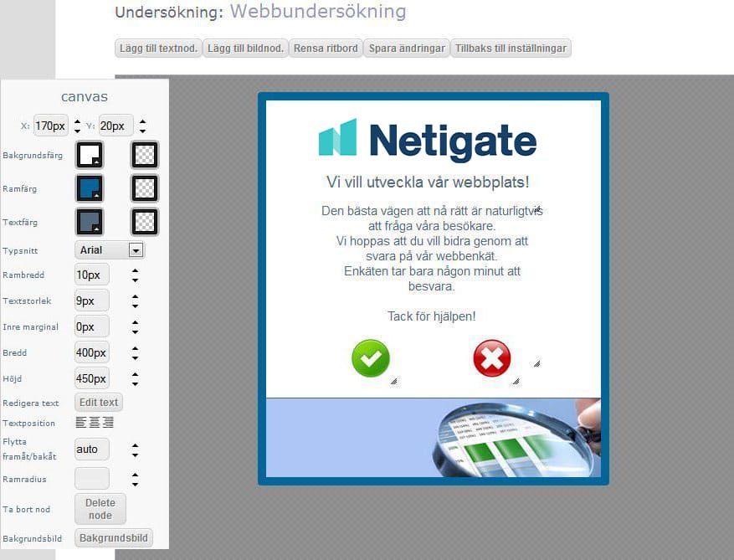Align text left in Textposition row
This screenshot has height=560, width=734.
[81, 423]
